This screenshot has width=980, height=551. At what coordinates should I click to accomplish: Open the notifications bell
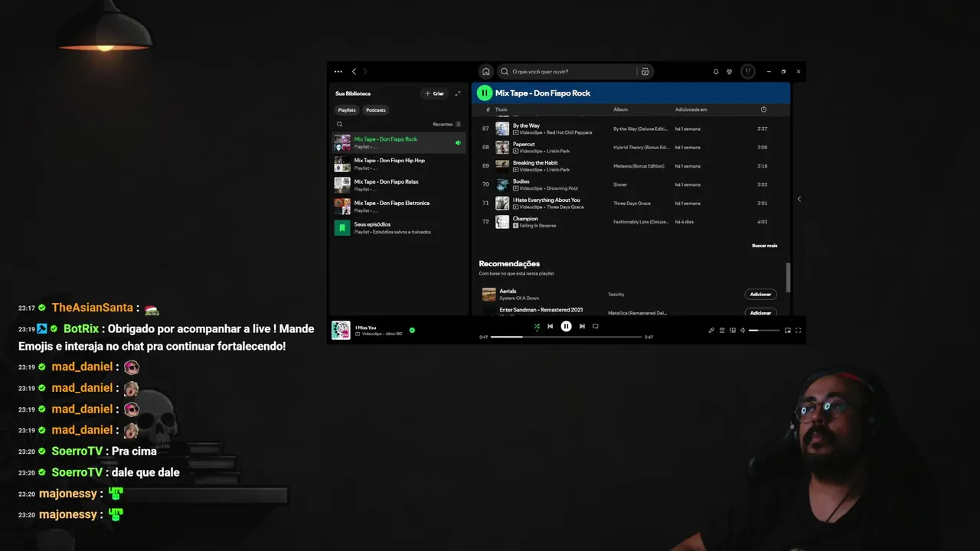(716, 71)
